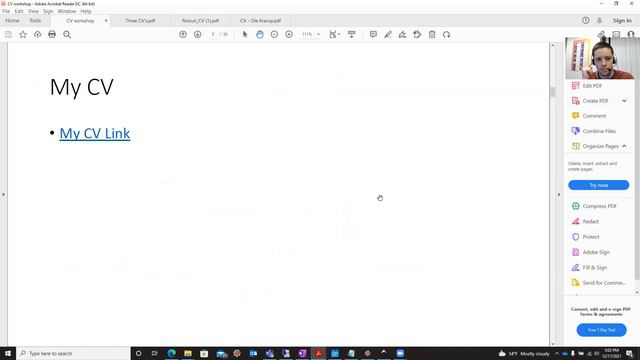The width and height of the screenshot is (640, 360).
Task: Open the Window menu
Action: [x=67, y=11]
